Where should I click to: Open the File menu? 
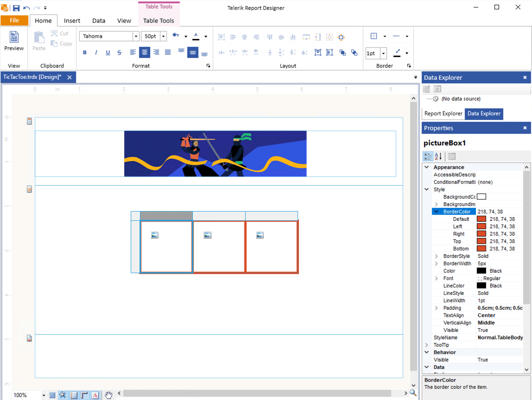point(14,20)
